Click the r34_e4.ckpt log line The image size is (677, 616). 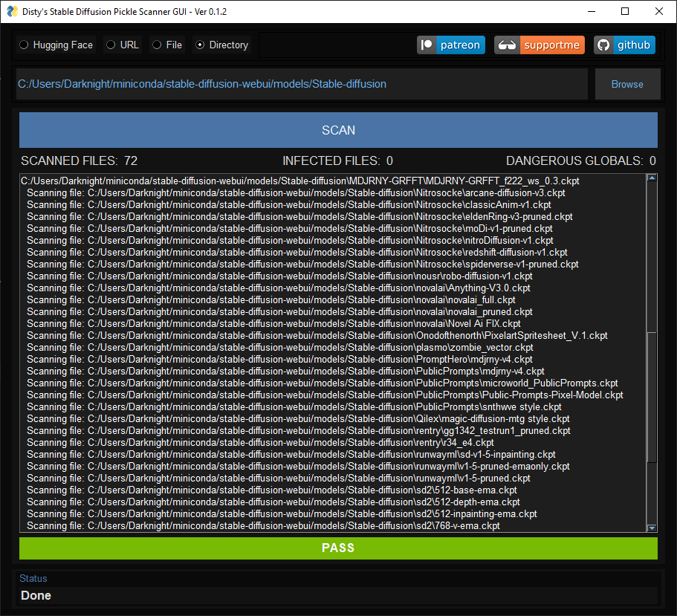[260, 442]
